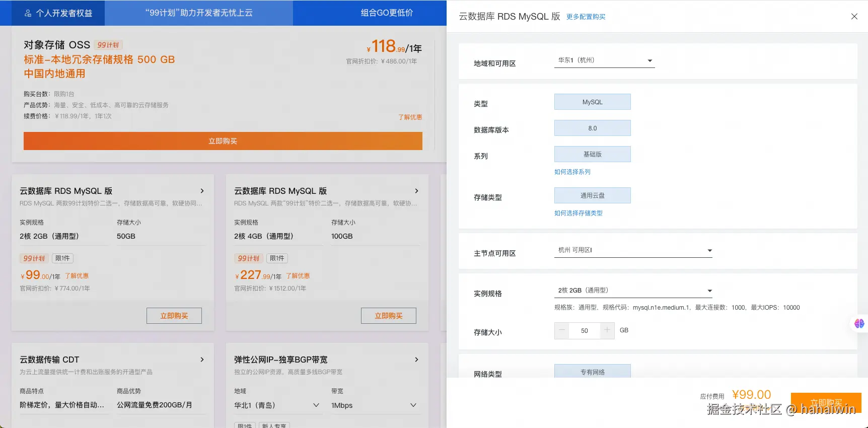
Task: Click the 公网流量免费200GB/月 text
Action: click(x=155, y=405)
